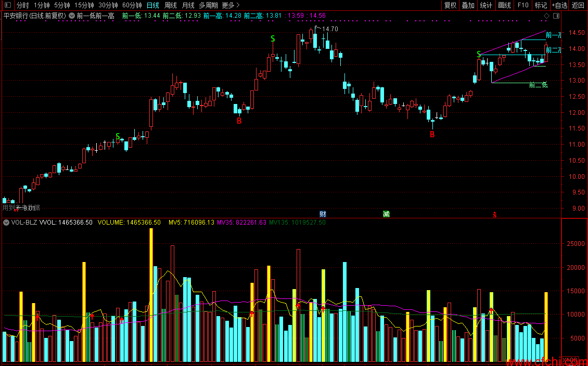Click the 前一高: 14.28 value
The width and height of the screenshot is (588, 366).
[x=222, y=16]
